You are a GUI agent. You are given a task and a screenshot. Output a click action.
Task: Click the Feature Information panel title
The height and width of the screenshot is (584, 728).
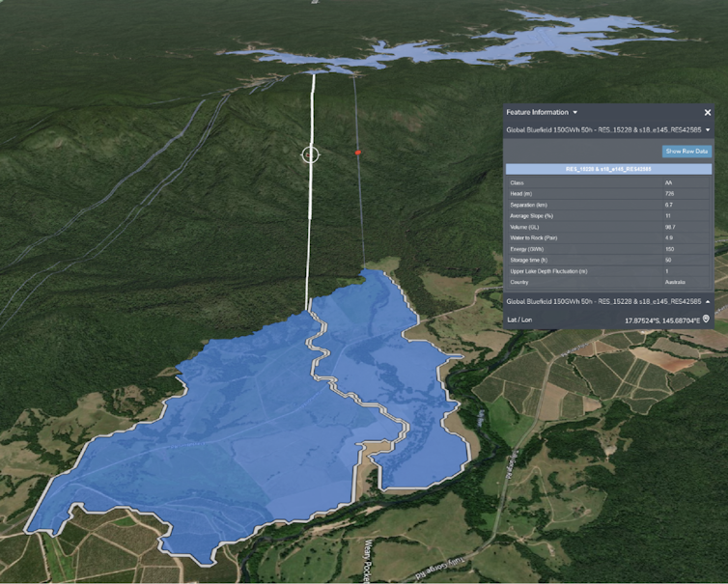(x=537, y=113)
